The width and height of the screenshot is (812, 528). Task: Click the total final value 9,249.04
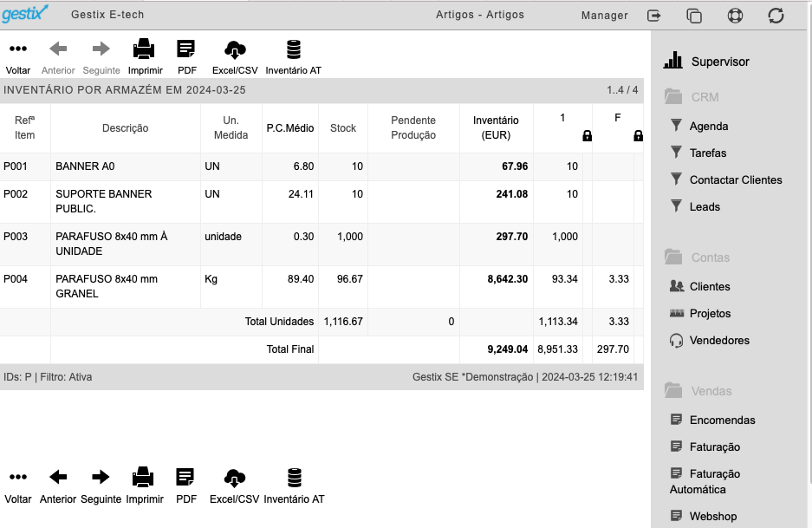[508, 349]
